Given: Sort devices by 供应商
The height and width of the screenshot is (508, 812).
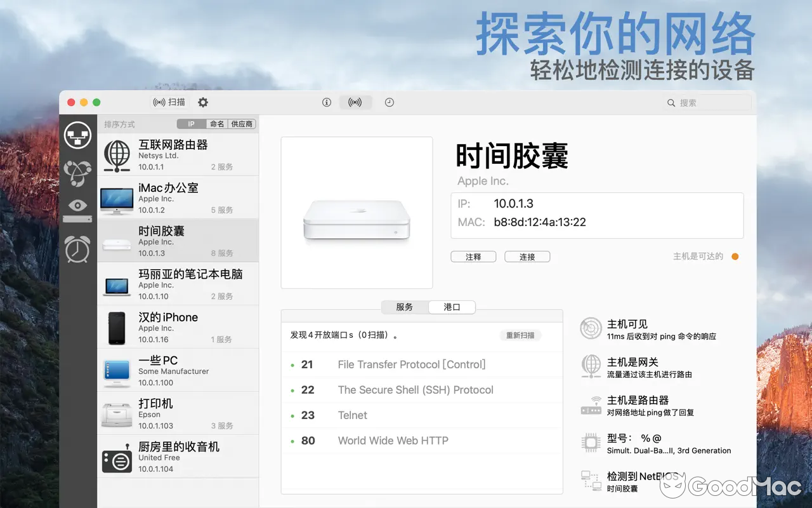Looking at the screenshot, I should coord(241,124).
